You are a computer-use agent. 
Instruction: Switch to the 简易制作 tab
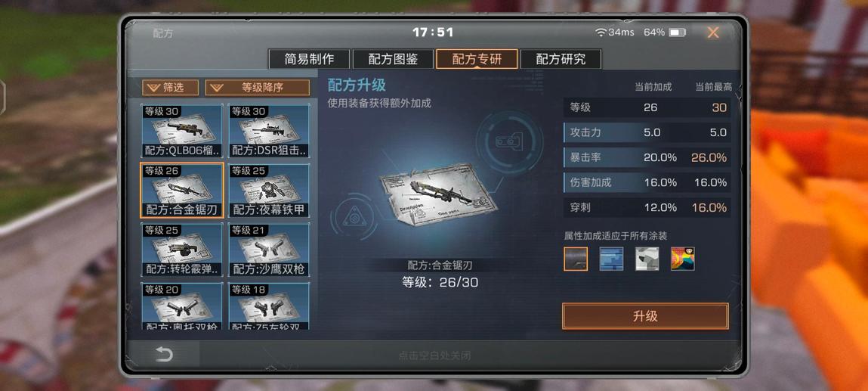tap(309, 59)
